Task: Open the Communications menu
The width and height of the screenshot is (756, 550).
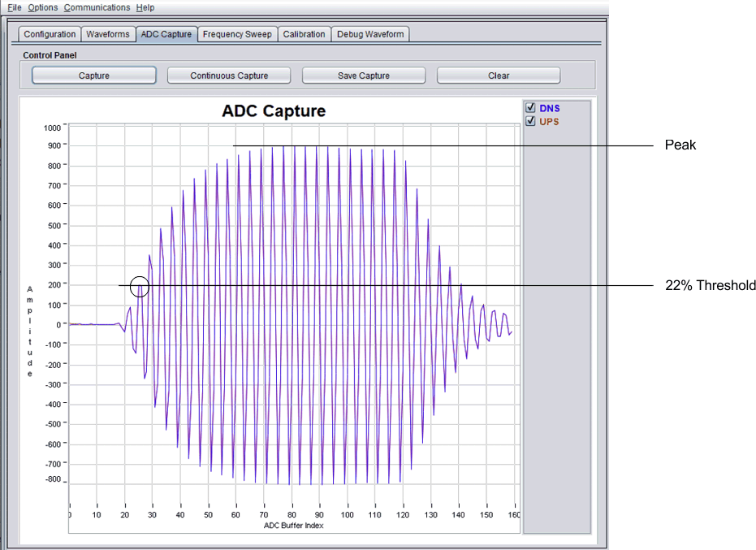Action: pos(97,7)
